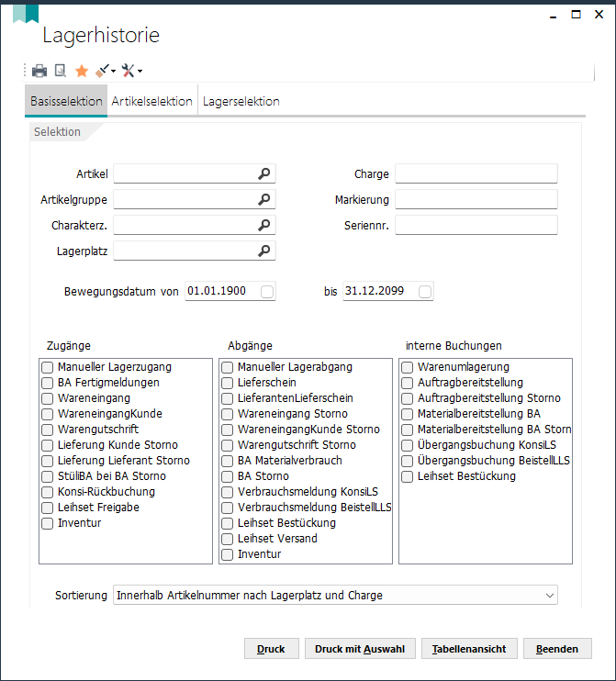
Task: Enable Lieferung Lieferant Storno
Action: pos(48,462)
